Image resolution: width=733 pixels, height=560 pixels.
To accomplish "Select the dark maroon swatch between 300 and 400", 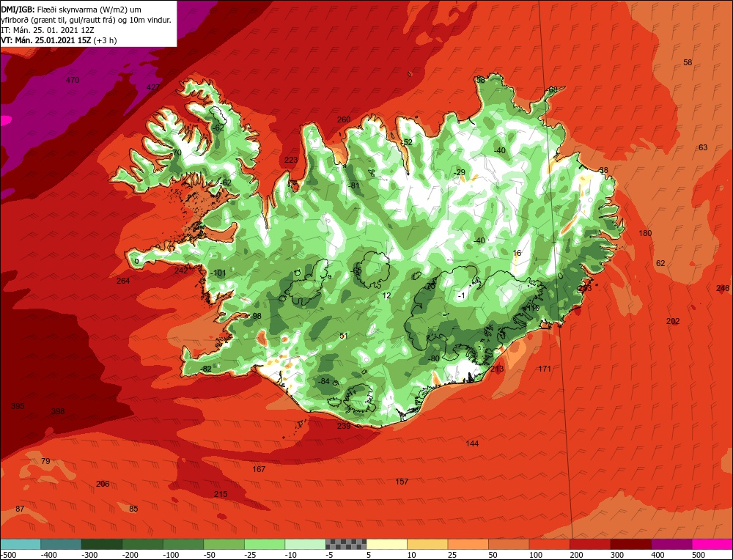I will point(630,544).
